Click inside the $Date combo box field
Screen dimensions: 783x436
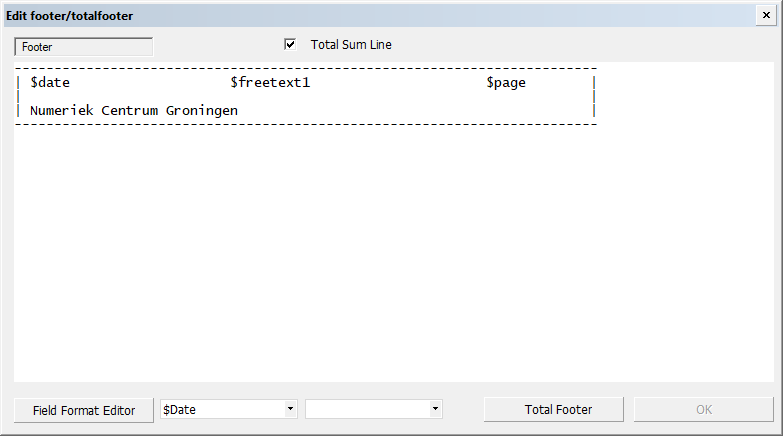click(221, 409)
